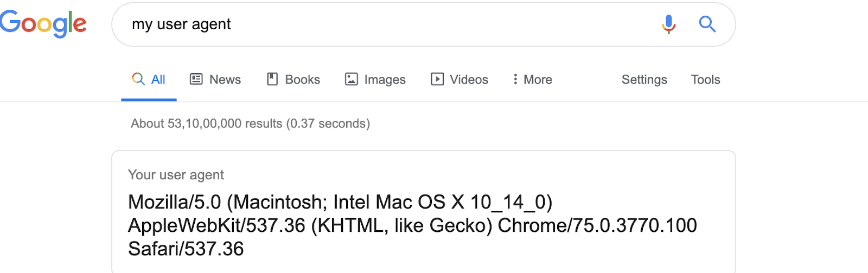Click the play icon beside Videos
The image size is (868, 273).
(x=437, y=79)
